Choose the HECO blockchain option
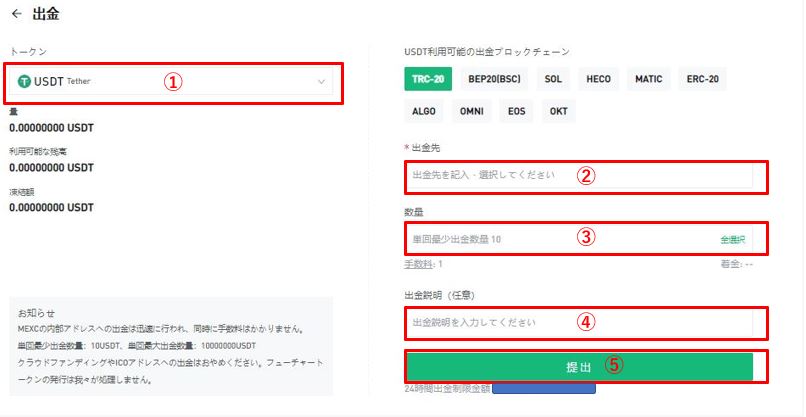The width and height of the screenshot is (806, 417). [x=599, y=79]
